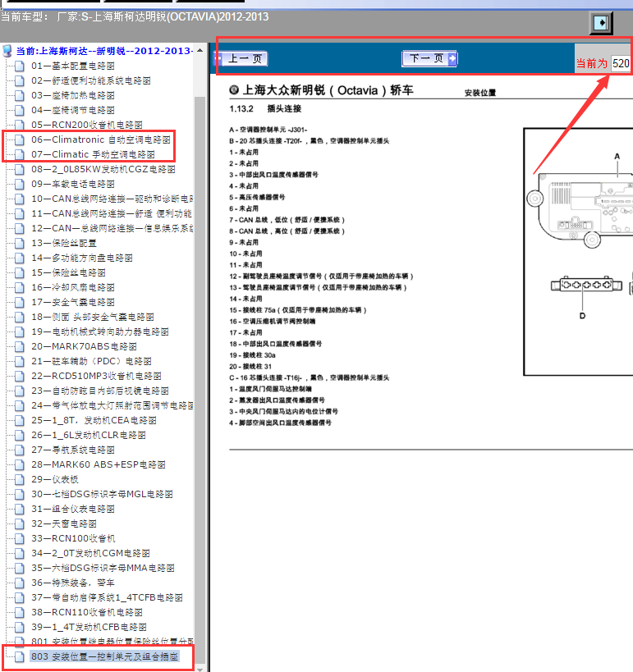Select 803 安装位置—控制单元及组合插座
Screen dimensions: 633x672
[104, 656]
